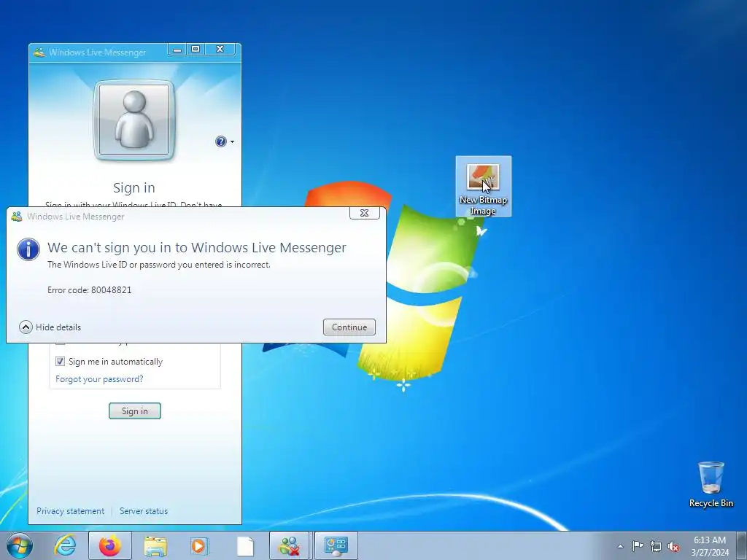Screen dimensions: 747x560
Task: Click the 'We can't sign you in' heading
Action: [x=197, y=248]
